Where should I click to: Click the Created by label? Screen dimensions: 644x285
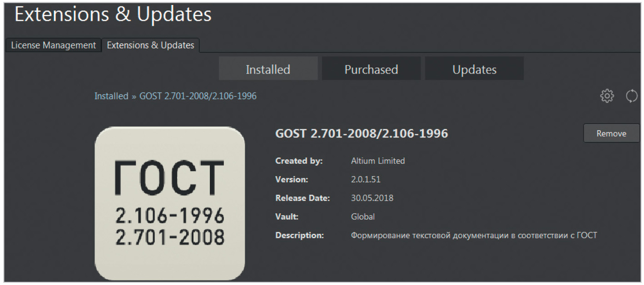(x=298, y=161)
